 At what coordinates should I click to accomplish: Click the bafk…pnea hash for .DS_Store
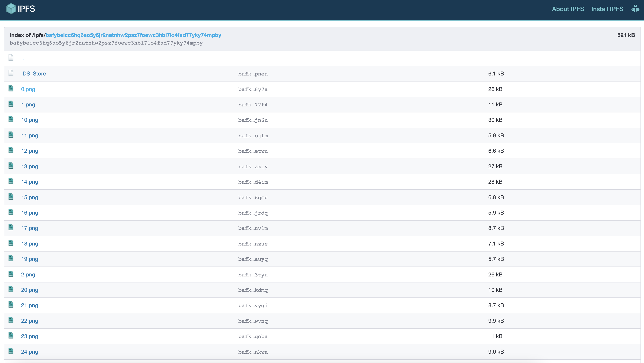coord(253,74)
